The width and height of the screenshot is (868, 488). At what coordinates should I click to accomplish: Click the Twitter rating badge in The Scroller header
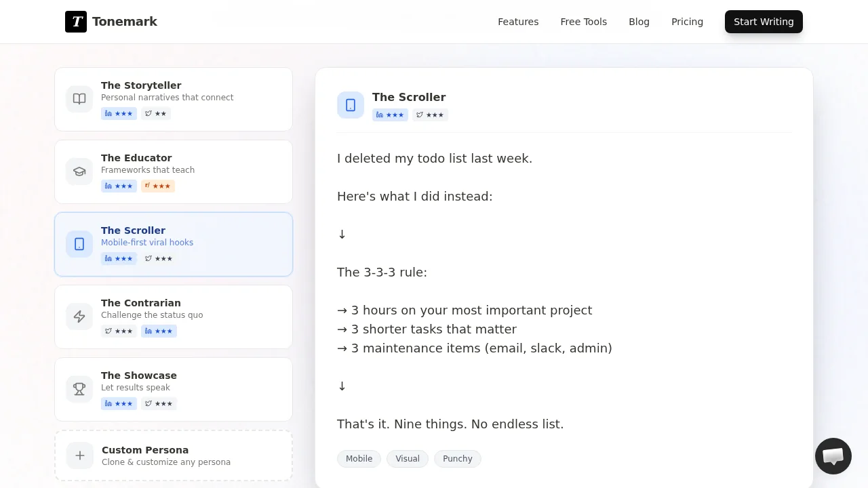tap(430, 115)
